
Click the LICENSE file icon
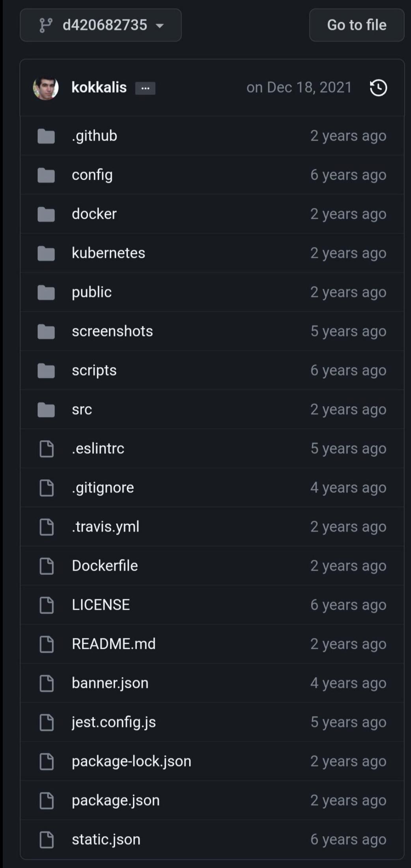[47, 605]
